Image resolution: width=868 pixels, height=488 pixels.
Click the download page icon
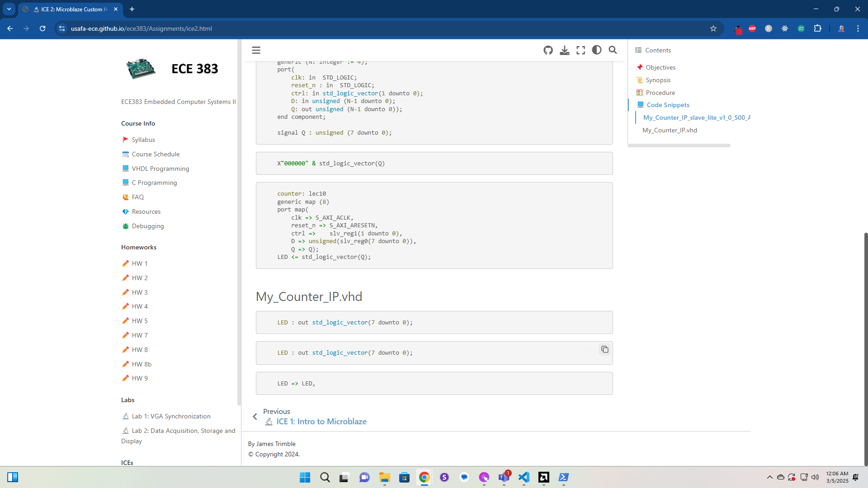click(x=564, y=50)
